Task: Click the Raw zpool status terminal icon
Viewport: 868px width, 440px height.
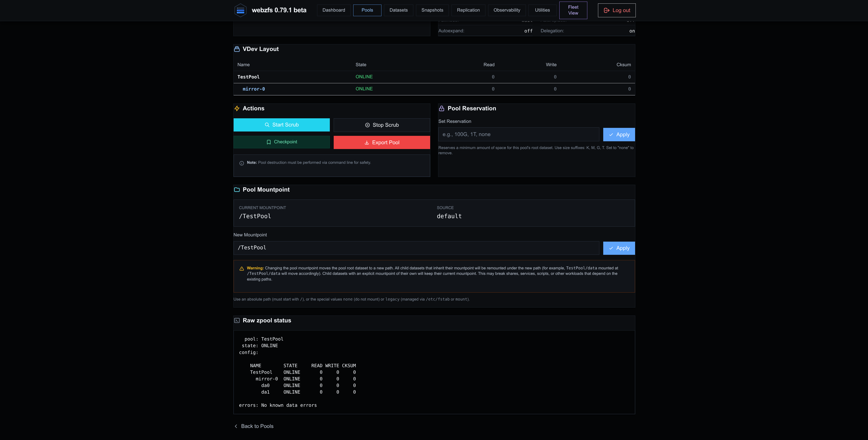Action: tap(237, 320)
